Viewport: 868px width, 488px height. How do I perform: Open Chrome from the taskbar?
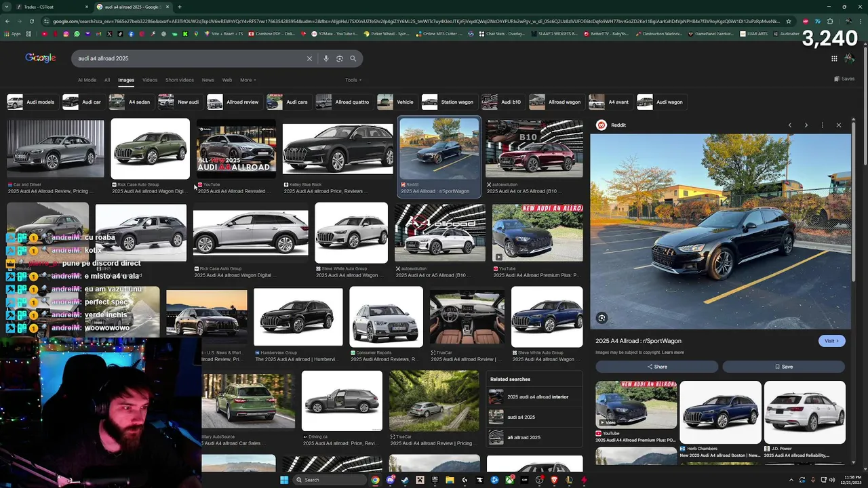[x=375, y=480]
